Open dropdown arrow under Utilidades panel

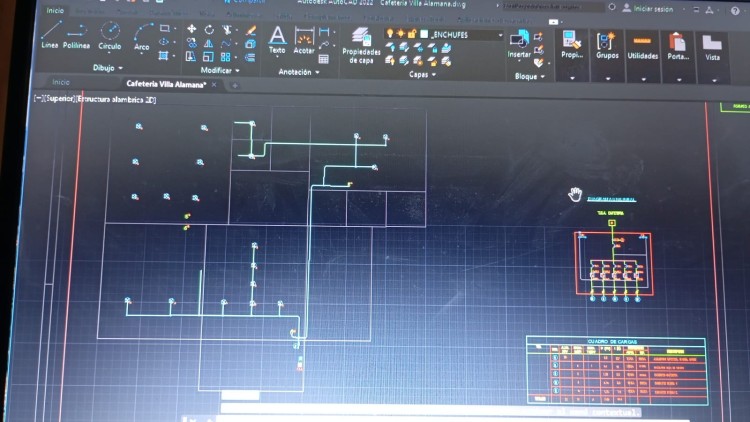click(643, 79)
